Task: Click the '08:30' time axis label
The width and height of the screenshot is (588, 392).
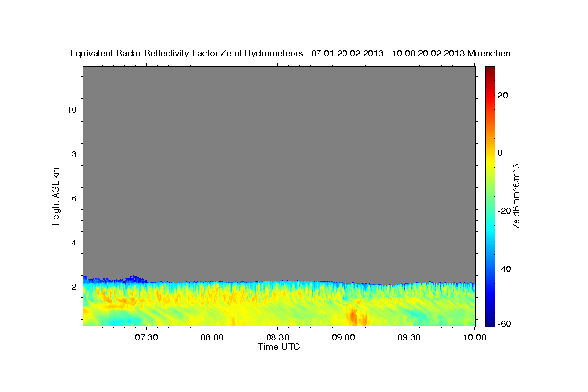Action: click(x=277, y=337)
